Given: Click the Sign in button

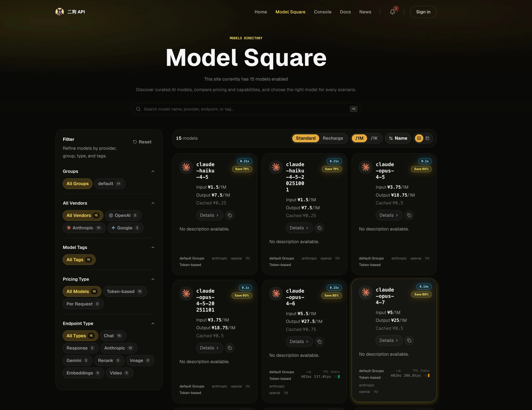Looking at the screenshot, I should pos(423,12).
